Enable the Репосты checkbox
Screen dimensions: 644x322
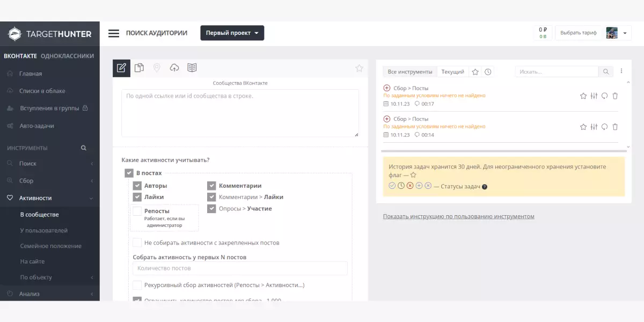tap(137, 211)
